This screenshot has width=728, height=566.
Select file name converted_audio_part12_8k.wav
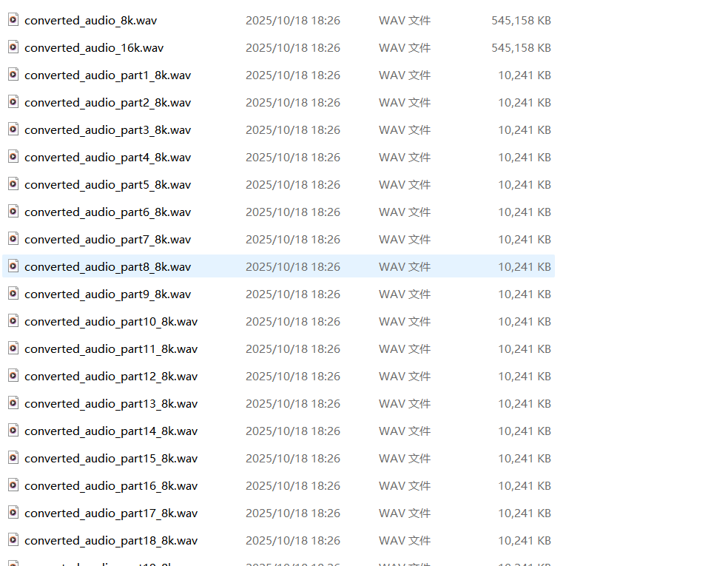[x=111, y=377]
